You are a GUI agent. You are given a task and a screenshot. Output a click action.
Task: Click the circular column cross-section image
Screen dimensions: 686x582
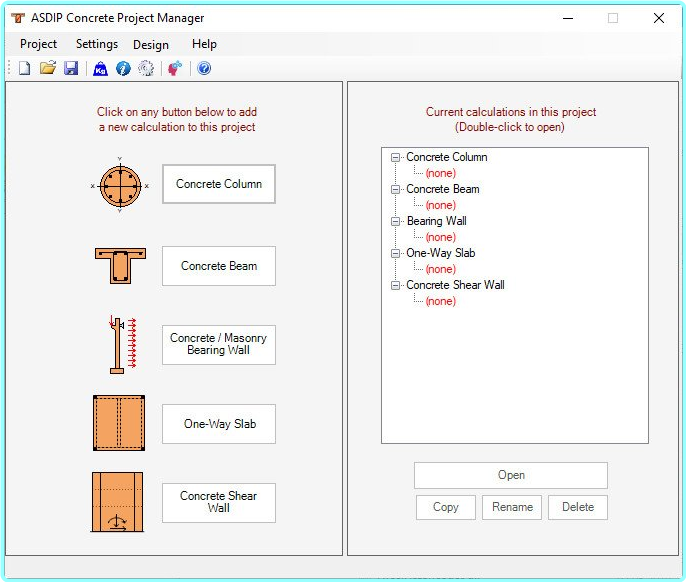point(120,185)
